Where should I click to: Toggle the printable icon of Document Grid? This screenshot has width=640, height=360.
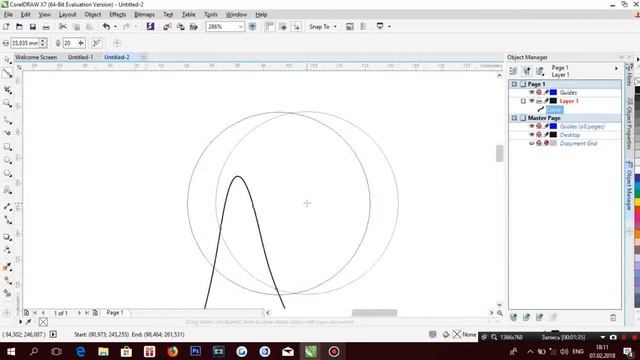pyautogui.click(x=539, y=143)
